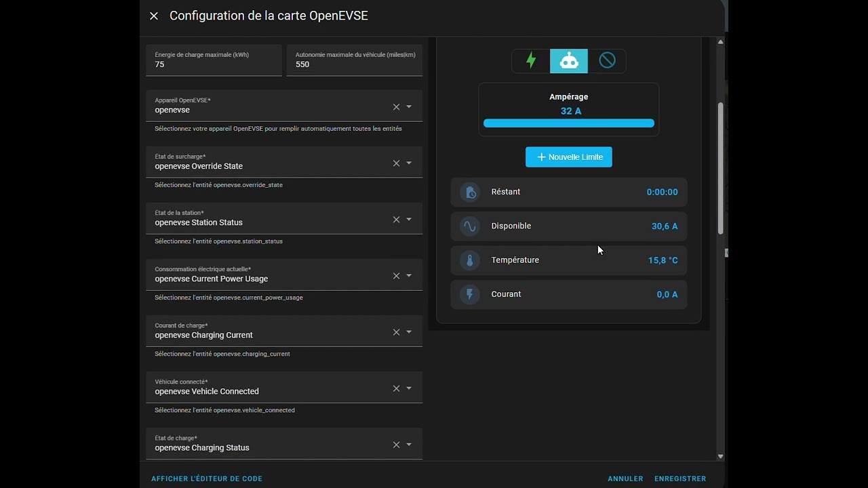Click the Réstant value 0:00:00
Viewport: 868px width, 488px height.
click(662, 192)
